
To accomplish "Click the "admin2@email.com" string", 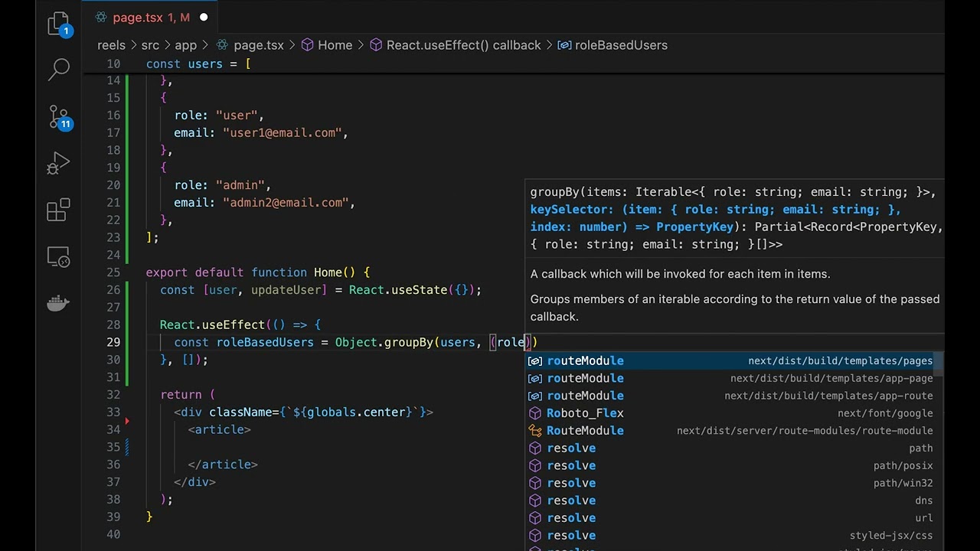I will tap(286, 203).
